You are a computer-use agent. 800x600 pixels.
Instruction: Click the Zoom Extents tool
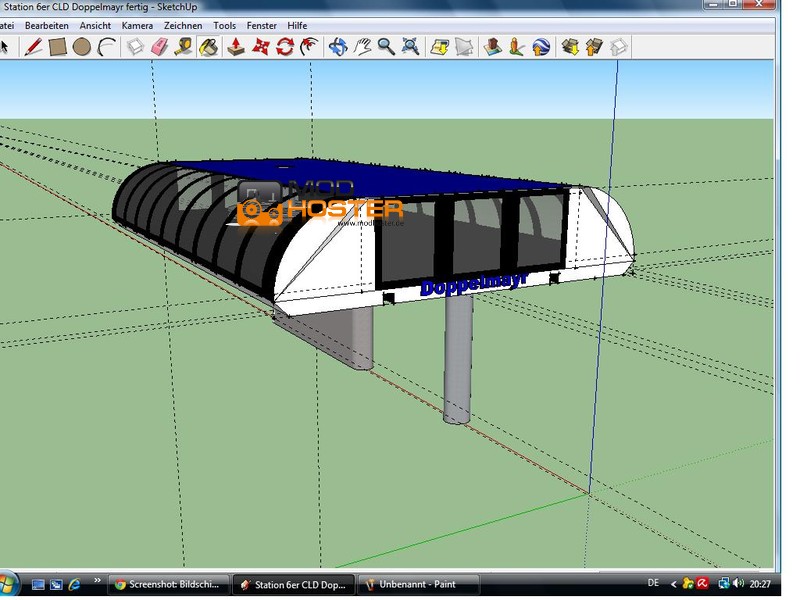pyautogui.click(x=410, y=47)
